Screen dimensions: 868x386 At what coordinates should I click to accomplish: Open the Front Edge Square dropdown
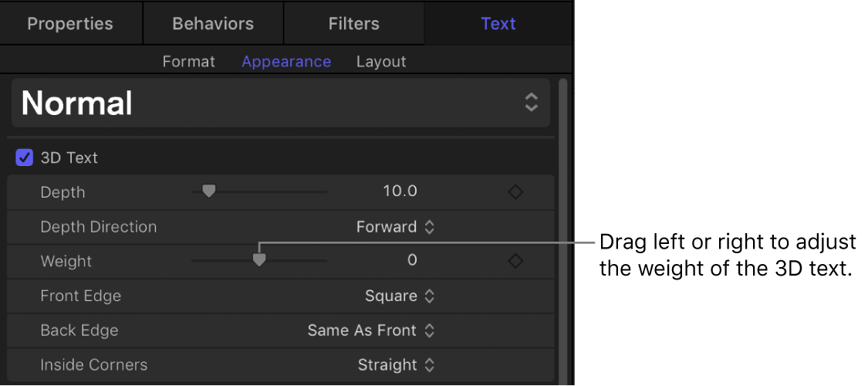tap(400, 296)
